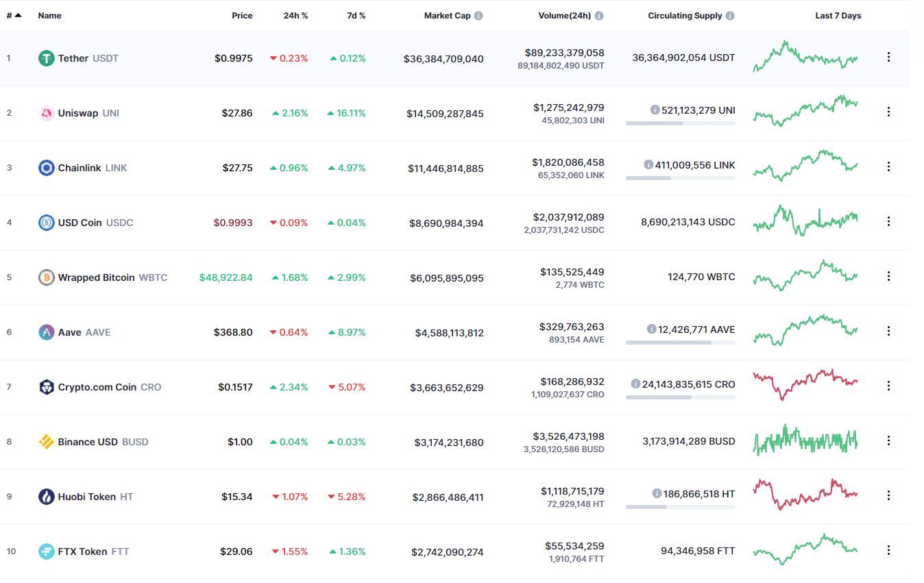Click the Chainlink hexagon logo icon

[x=46, y=168]
